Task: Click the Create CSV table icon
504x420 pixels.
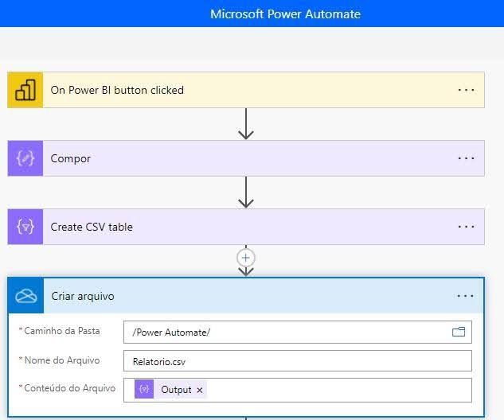Action: [x=25, y=227]
